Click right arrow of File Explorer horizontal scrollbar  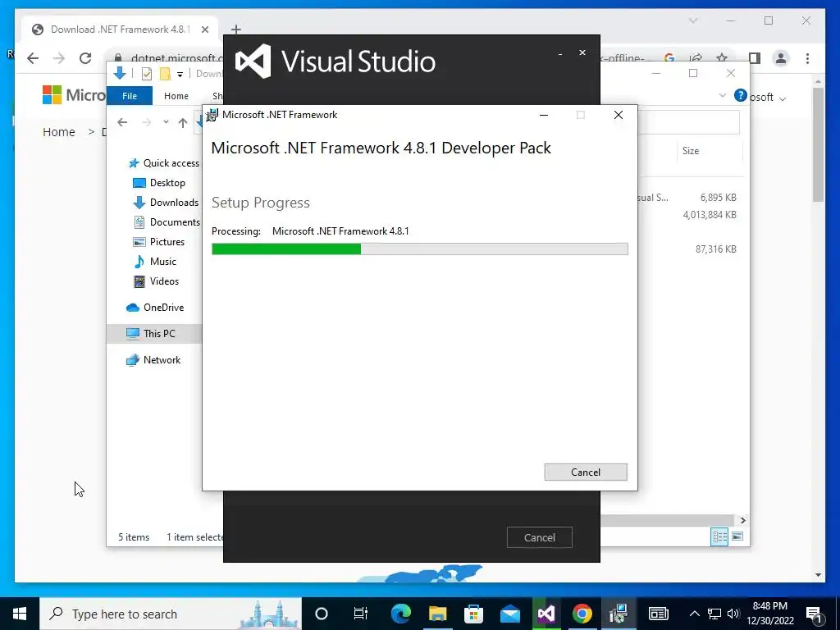click(x=742, y=520)
